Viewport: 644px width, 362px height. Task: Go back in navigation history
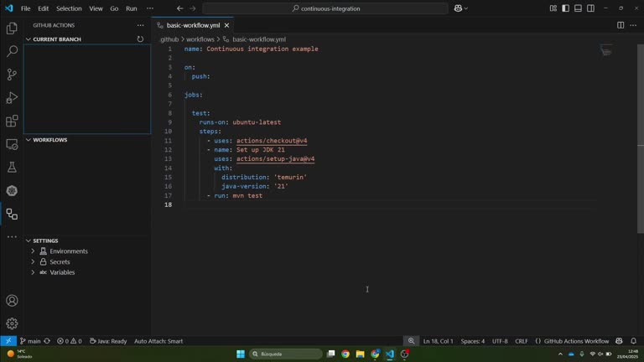tap(180, 8)
